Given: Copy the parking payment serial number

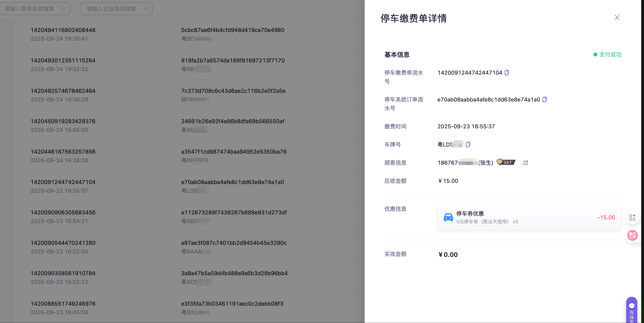Looking at the screenshot, I should click(507, 73).
